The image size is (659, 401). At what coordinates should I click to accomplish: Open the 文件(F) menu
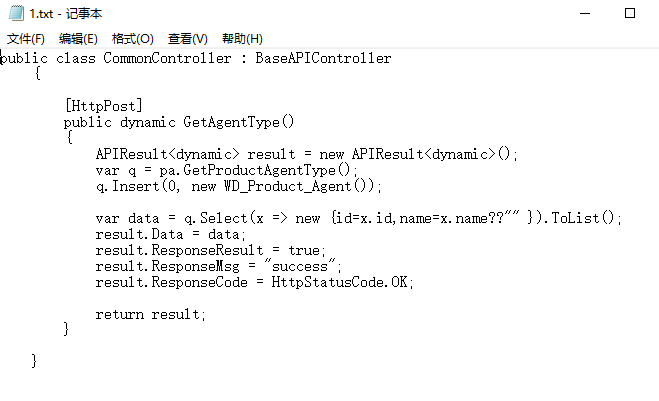tap(26, 39)
